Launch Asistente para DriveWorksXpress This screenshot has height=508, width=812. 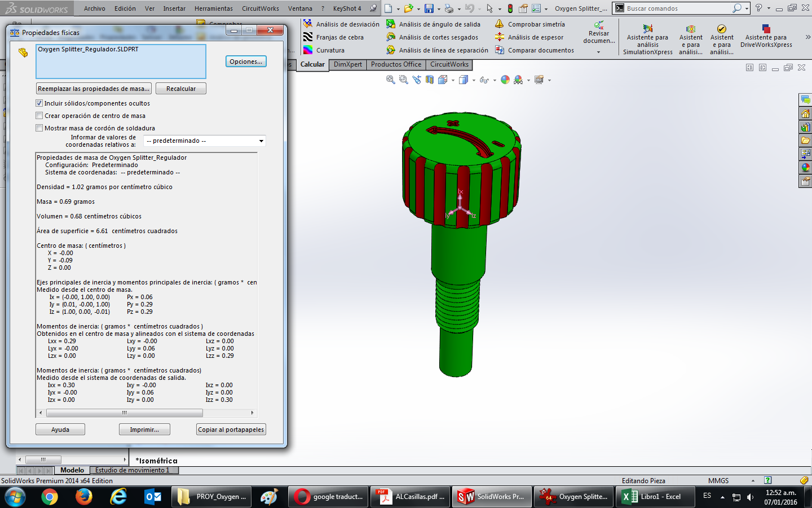point(766,36)
